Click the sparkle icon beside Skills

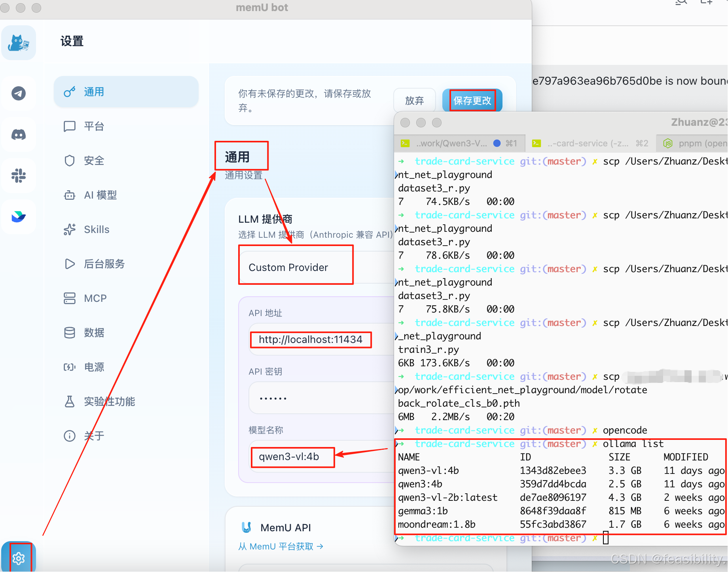pos(70,229)
